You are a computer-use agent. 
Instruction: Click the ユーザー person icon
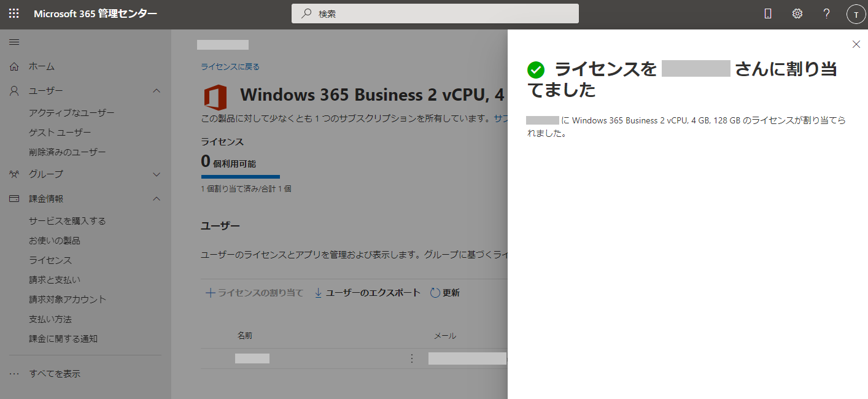(14, 91)
